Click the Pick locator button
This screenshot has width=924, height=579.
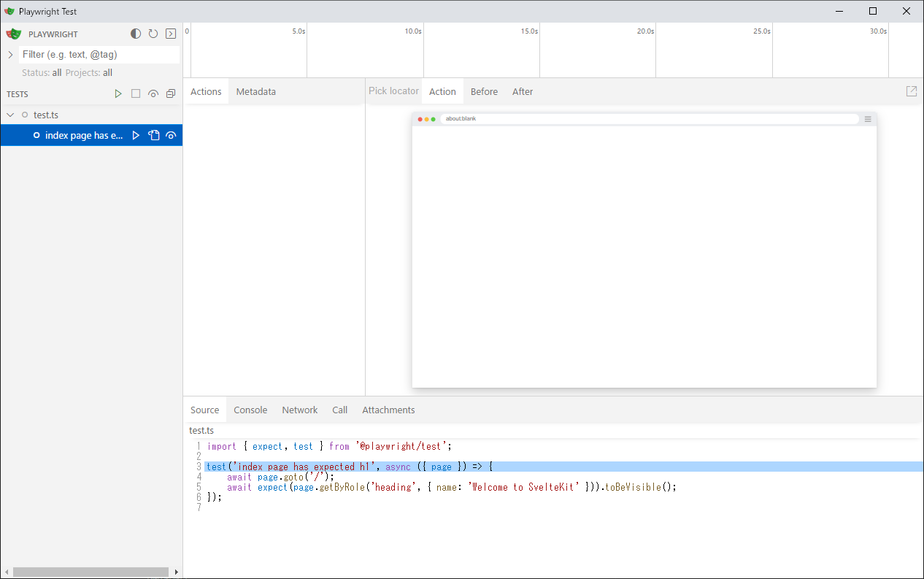[393, 91]
